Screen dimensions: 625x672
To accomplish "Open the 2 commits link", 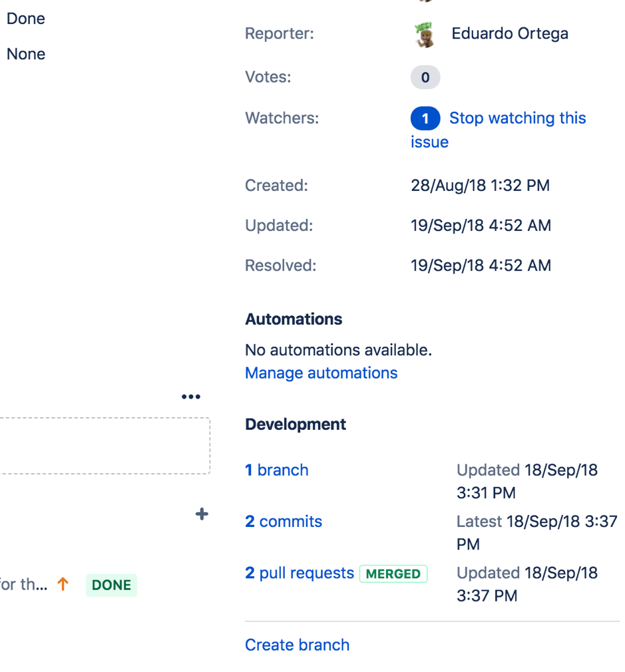I will tap(284, 522).
